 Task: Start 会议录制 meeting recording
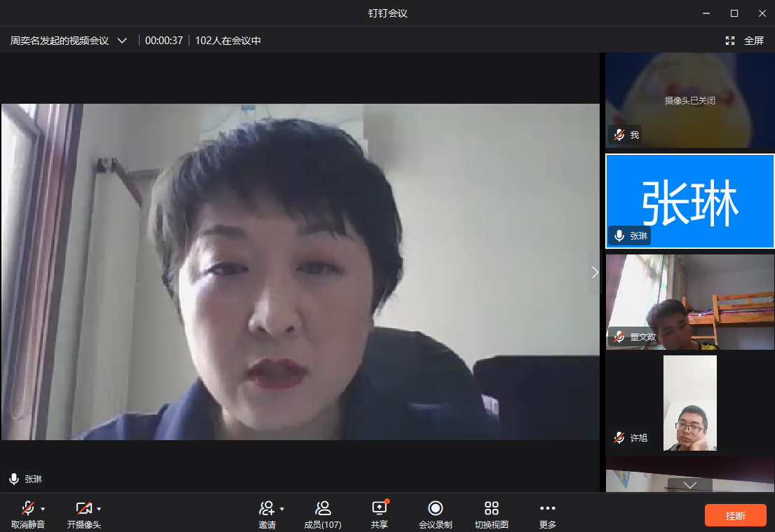tap(436, 512)
